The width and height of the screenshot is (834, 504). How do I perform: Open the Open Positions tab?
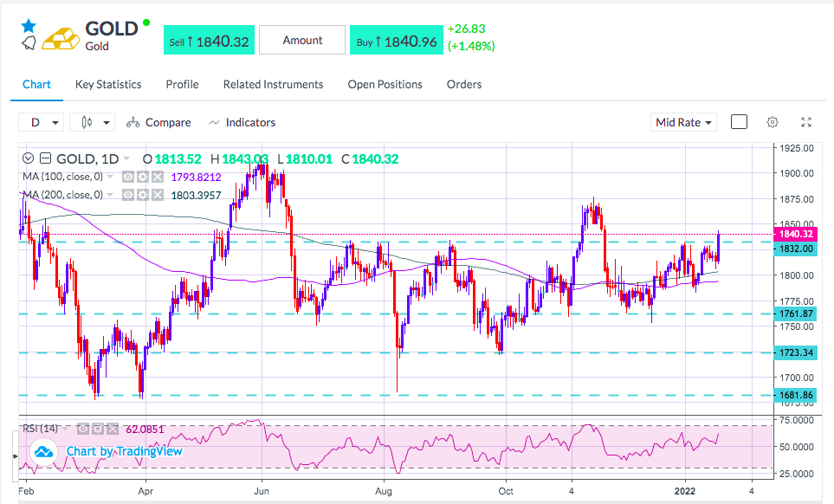(385, 85)
